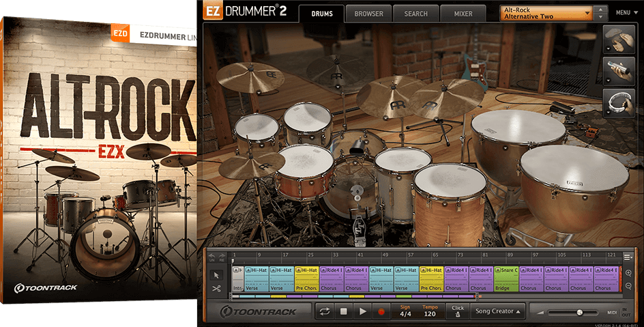Select the Intro song block
644x327 pixels.
[x=238, y=279]
